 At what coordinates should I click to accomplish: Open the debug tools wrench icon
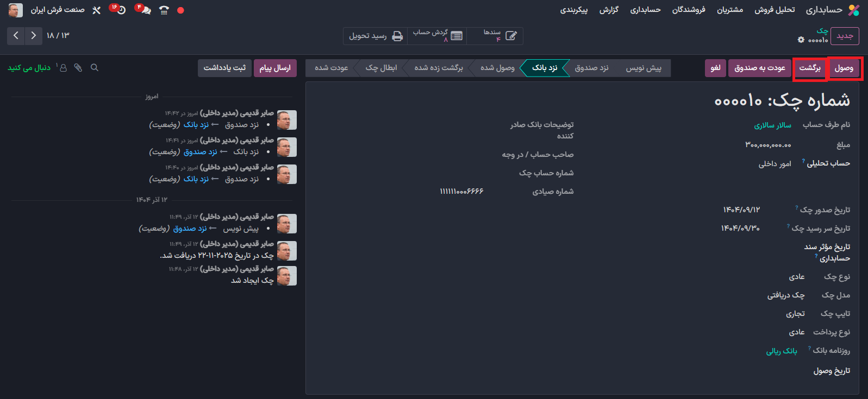click(x=97, y=10)
